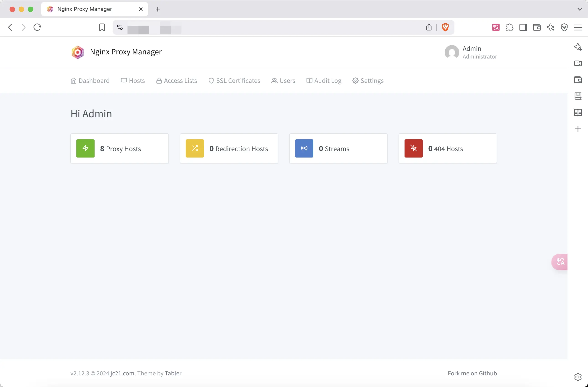
Task: Open sidebar settings gear at bottom
Action: coord(578,377)
